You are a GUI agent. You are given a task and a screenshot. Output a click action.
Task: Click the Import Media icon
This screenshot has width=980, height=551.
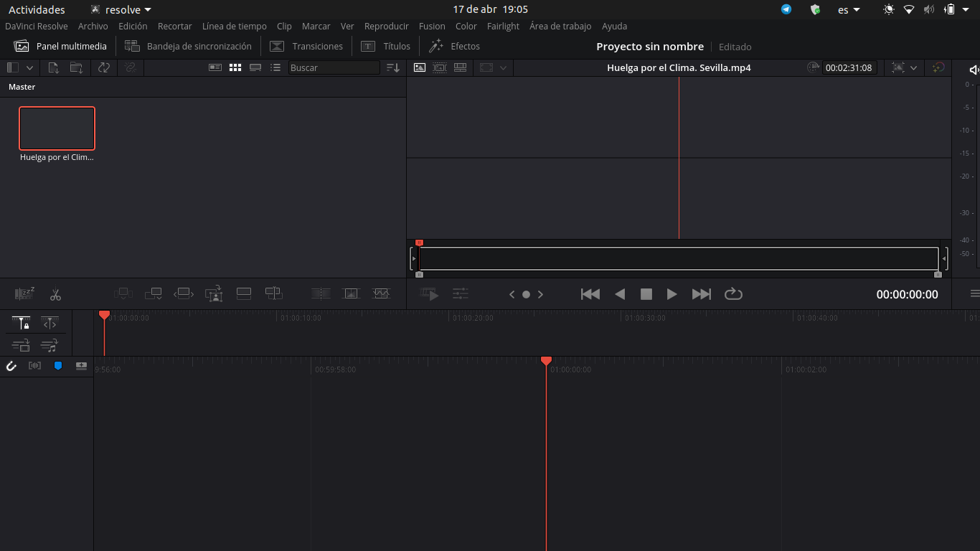click(54, 67)
